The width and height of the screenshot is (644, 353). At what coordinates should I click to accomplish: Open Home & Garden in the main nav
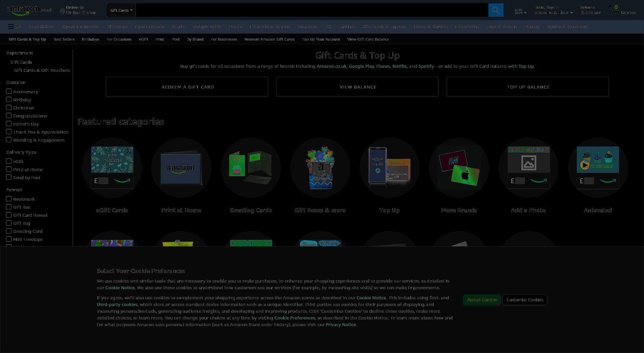click(430, 27)
